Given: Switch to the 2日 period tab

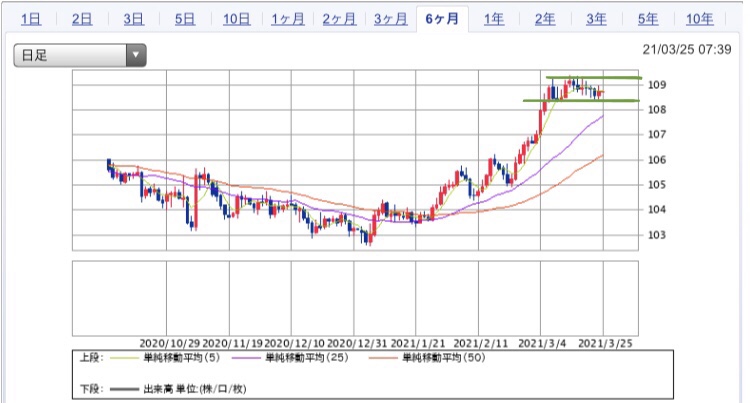Looking at the screenshot, I should click(x=82, y=19).
